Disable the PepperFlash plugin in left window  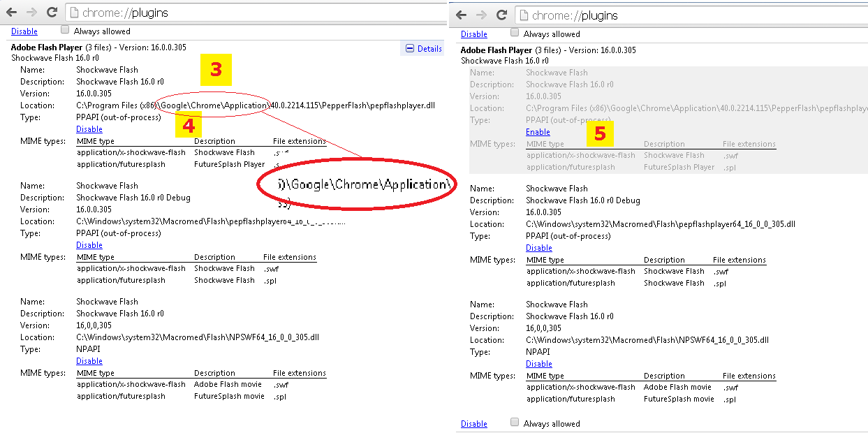[x=89, y=129]
